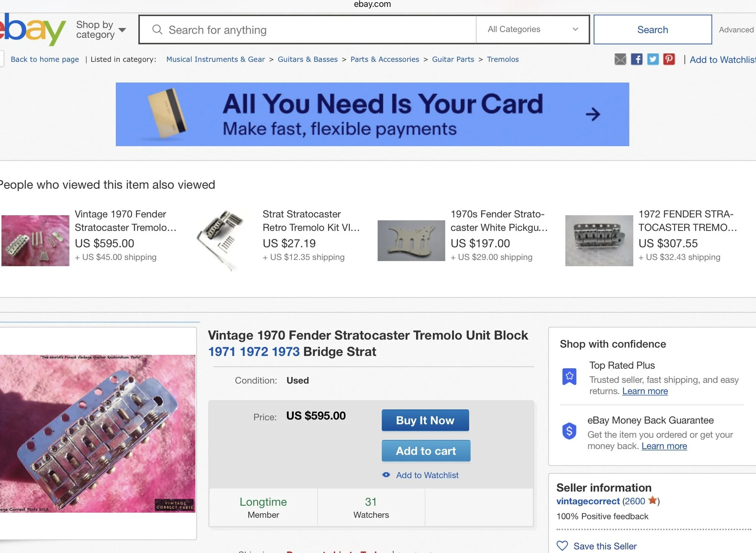Click the Buy It Now button

pos(425,420)
